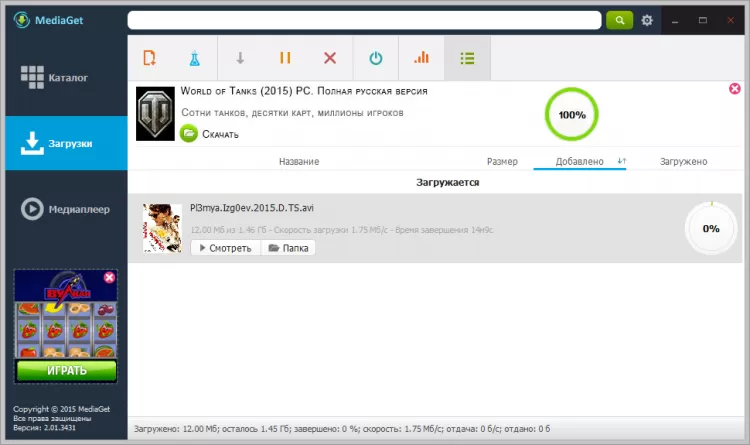Select the Pl3mya.Izg0ev.2015.D.TS.avi file name

(x=252, y=208)
